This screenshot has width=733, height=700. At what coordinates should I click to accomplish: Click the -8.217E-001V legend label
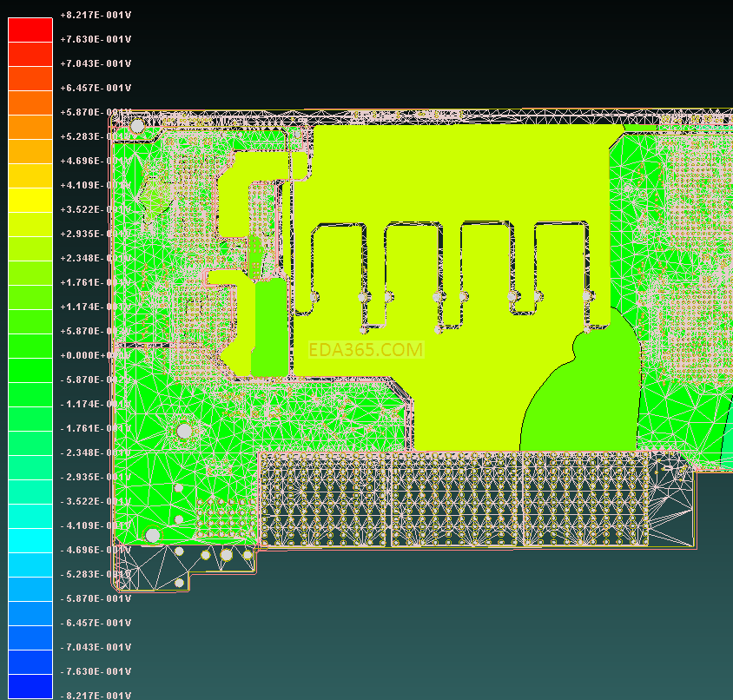click(x=96, y=696)
